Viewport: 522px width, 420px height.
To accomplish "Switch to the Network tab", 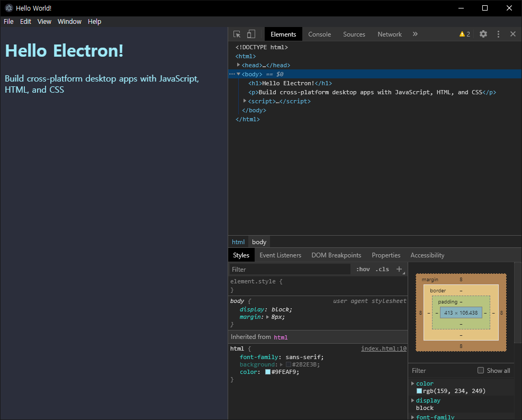I will click(390, 34).
